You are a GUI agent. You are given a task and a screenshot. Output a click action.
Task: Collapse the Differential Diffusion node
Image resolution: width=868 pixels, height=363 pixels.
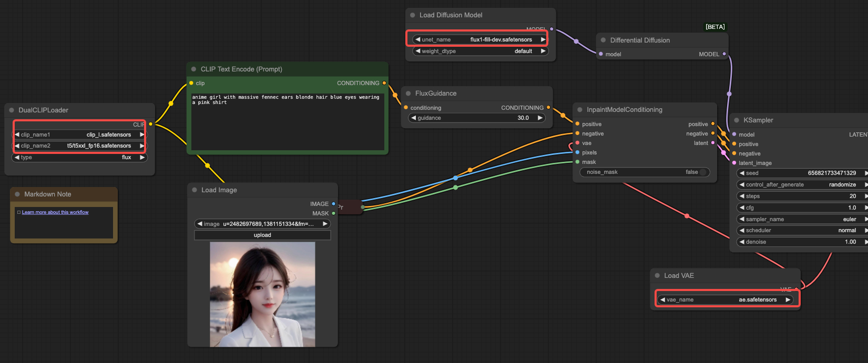pos(603,40)
